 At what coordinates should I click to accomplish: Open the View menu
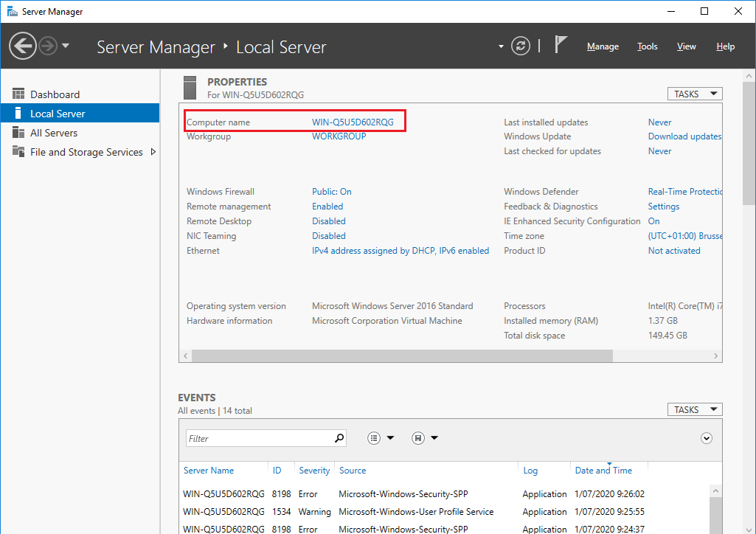(686, 46)
